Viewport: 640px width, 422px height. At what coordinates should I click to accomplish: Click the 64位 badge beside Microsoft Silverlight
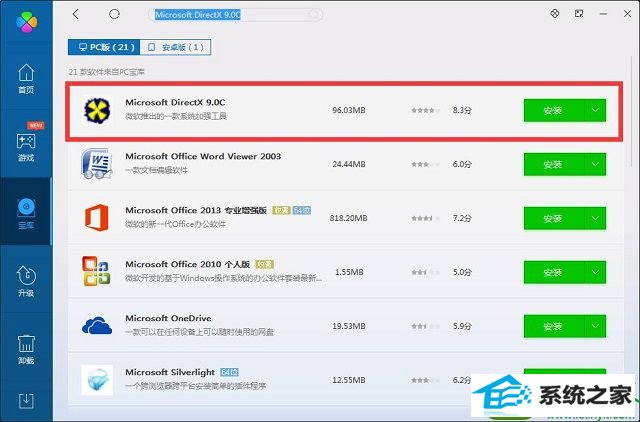[x=229, y=372]
